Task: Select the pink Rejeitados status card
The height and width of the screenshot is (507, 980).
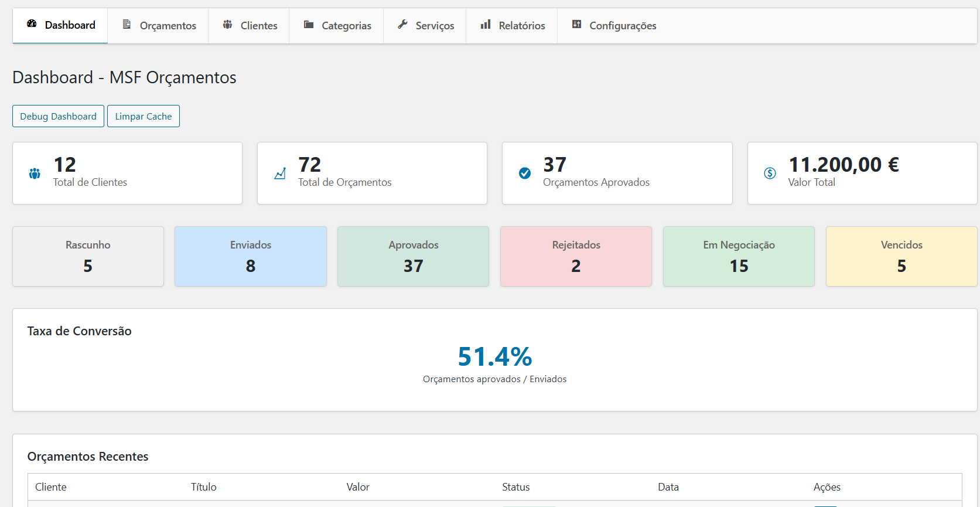Action: (x=576, y=256)
